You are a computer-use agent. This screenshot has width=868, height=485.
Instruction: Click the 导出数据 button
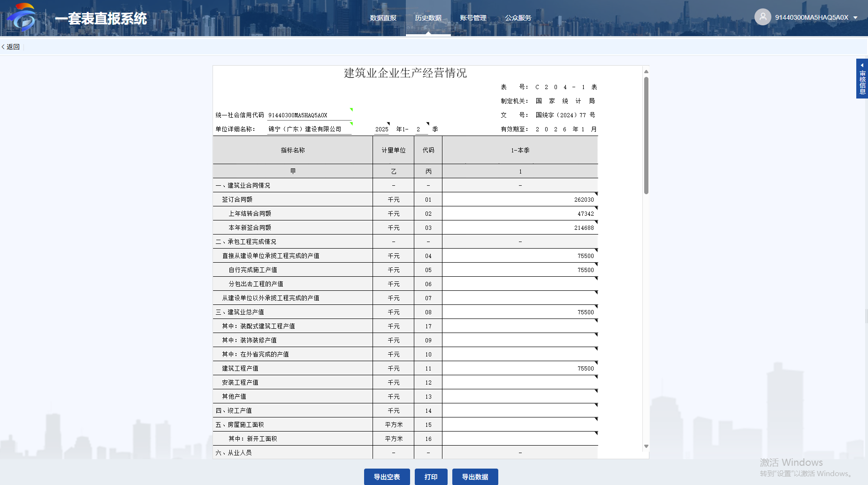click(x=475, y=477)
